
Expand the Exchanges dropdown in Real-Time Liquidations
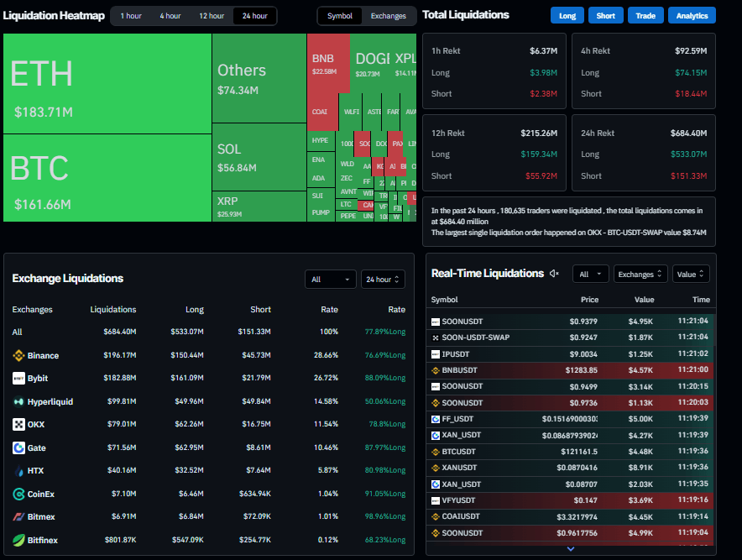(x=640, y=274)
